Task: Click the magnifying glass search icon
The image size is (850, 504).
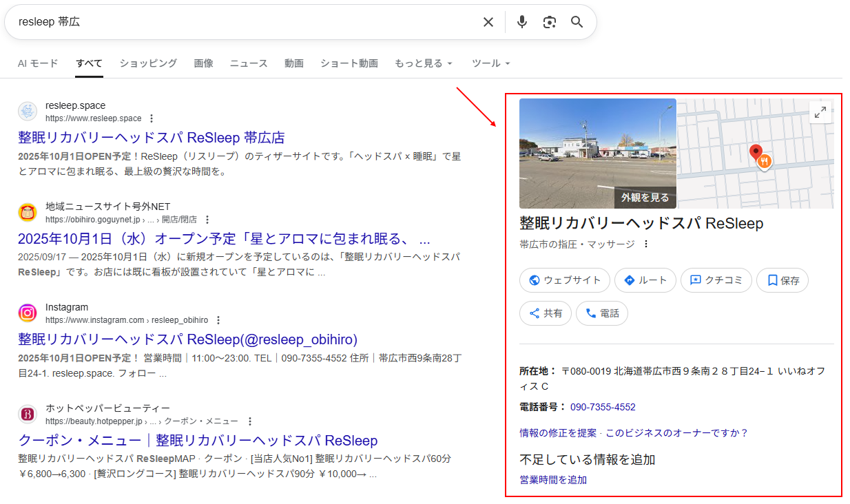Action: [x=577, y=22]
